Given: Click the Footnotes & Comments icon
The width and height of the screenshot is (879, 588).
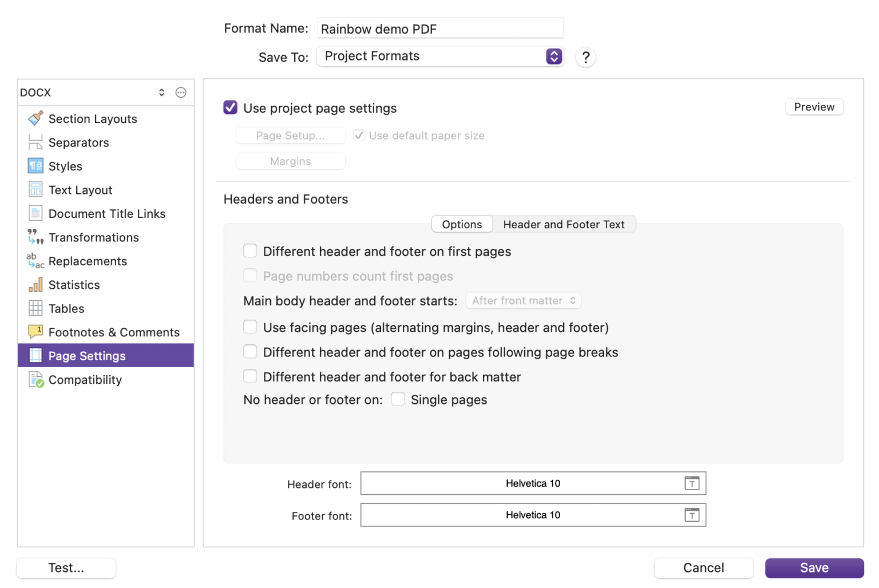Looking at the screenshot, I should pos(35,332).
